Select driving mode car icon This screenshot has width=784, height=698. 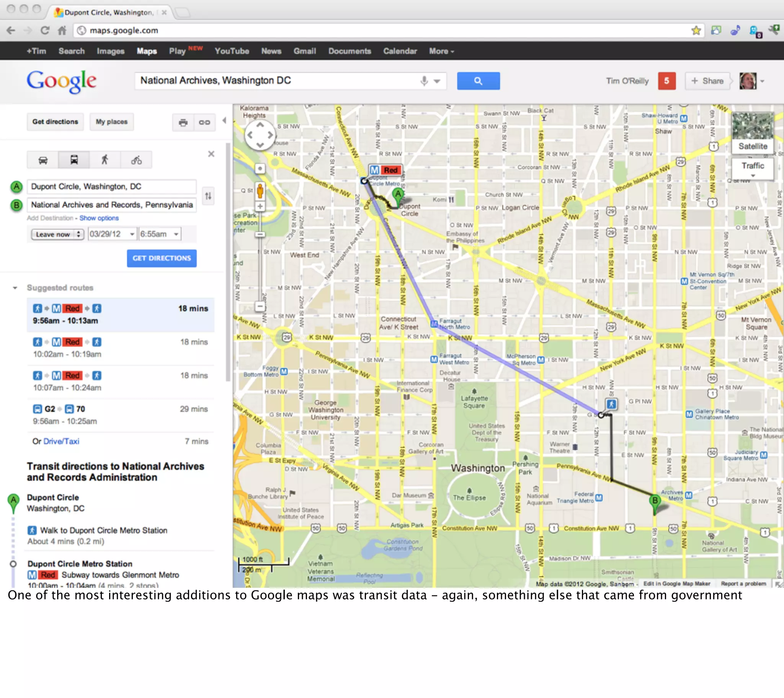43,160
